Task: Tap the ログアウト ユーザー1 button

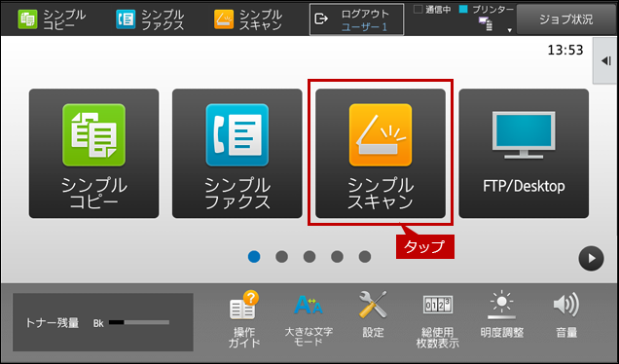Action: tap(357, 19)
